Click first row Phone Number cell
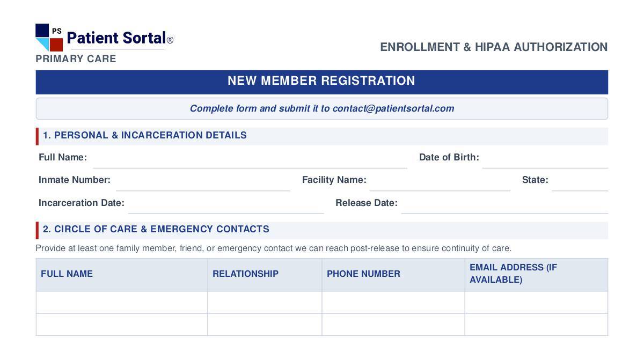This screenshot has height=338, width=644. (x=393, y=302)
